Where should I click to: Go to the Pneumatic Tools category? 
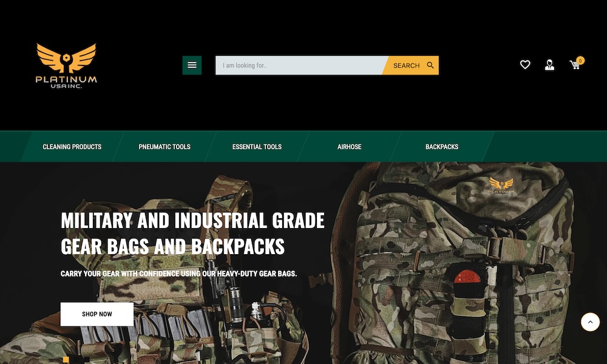tap(164, 147)
